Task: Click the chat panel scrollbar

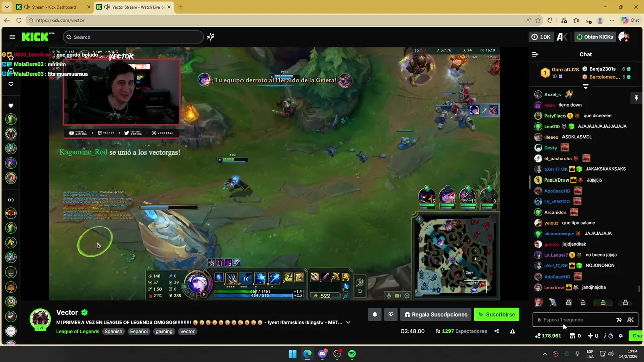Action: [640, 289]
